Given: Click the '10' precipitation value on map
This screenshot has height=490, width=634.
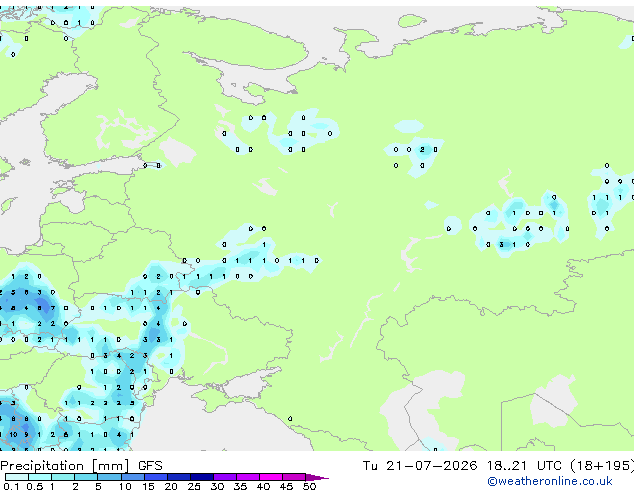Looking at the screenshot, I should [x=13, y=435].
